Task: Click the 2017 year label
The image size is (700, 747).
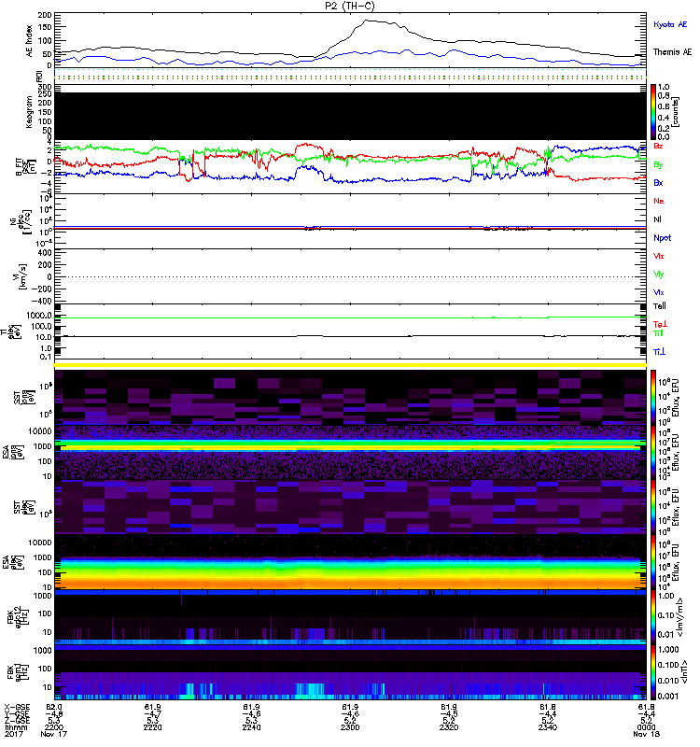Action: 12,734
